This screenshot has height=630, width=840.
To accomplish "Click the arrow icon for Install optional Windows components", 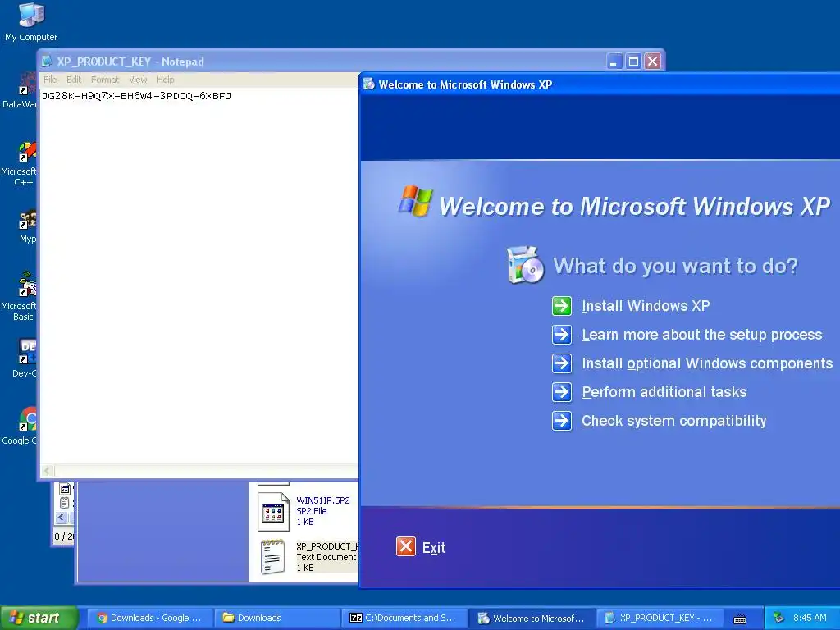I will [x=561, y=363].
